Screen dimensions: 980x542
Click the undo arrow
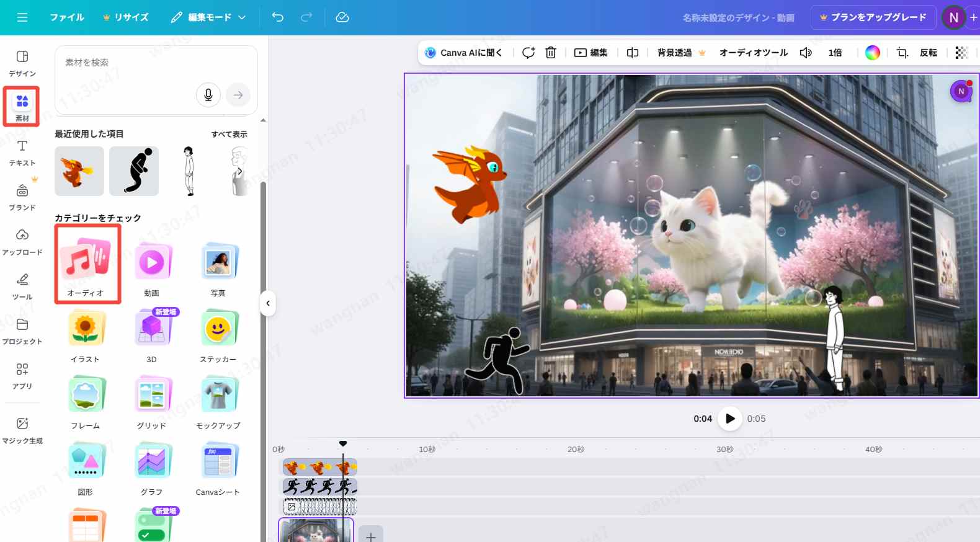[278, 17]
